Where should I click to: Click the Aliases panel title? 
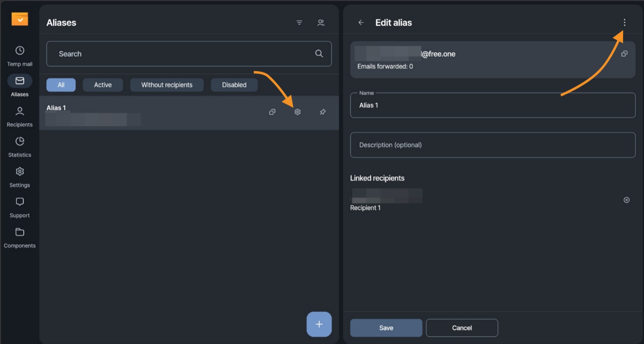click(x=61, y=23)
